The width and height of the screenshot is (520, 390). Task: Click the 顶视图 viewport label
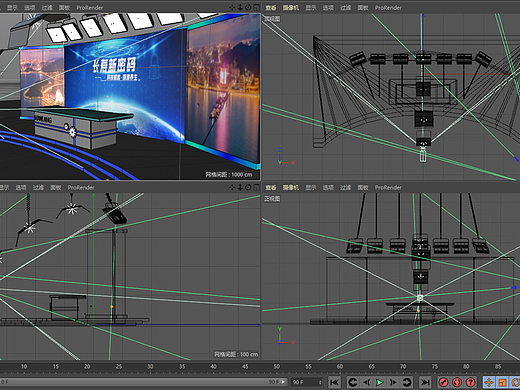click(x=272, y=19)
